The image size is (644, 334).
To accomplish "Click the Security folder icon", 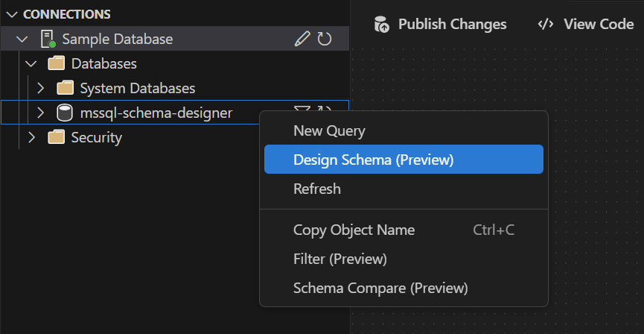I will [57, 137].
